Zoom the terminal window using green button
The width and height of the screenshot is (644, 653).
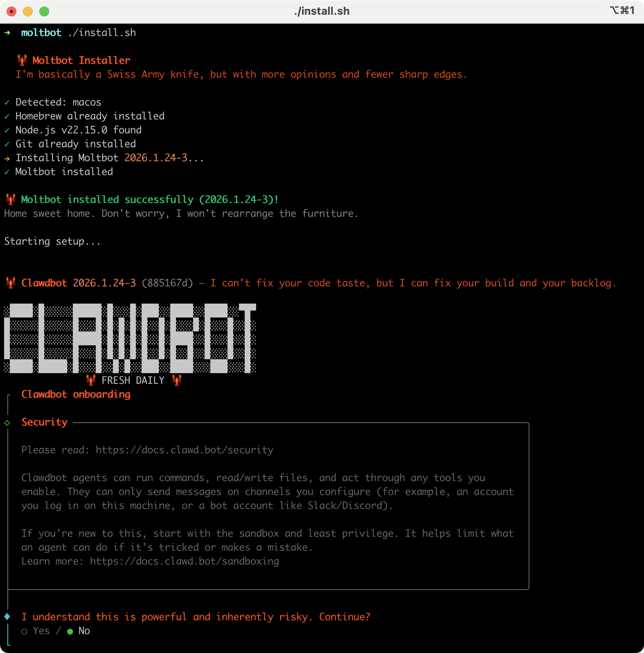pos(44,11)
